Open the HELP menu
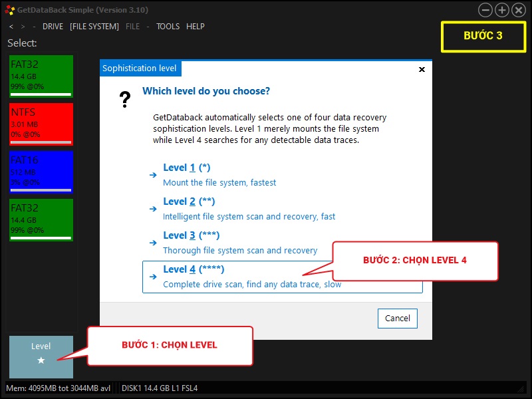This screenshot has width=532, height=399. tap(196, 27)
